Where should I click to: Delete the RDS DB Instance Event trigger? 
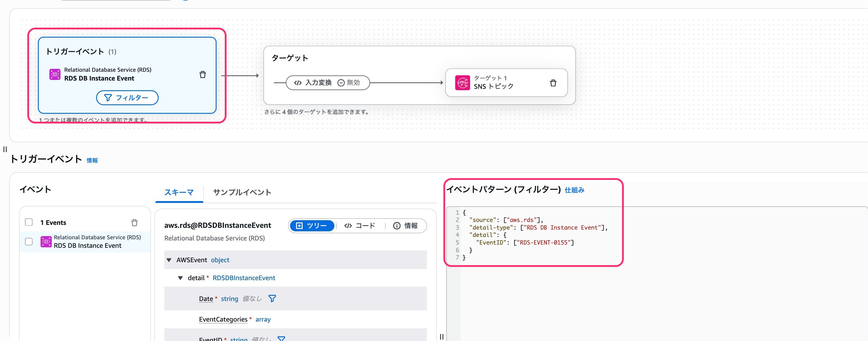tap(202, 74)
